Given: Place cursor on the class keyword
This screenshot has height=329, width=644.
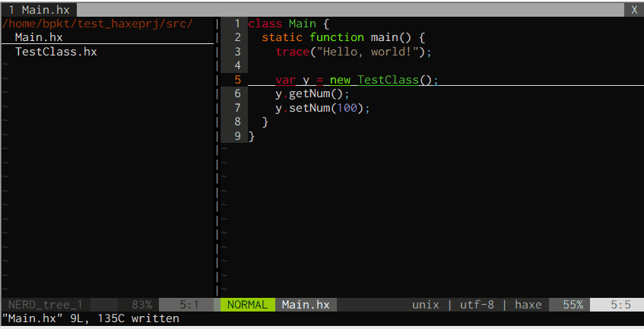Looking at the screenshot, I should (x=265, y=24).
